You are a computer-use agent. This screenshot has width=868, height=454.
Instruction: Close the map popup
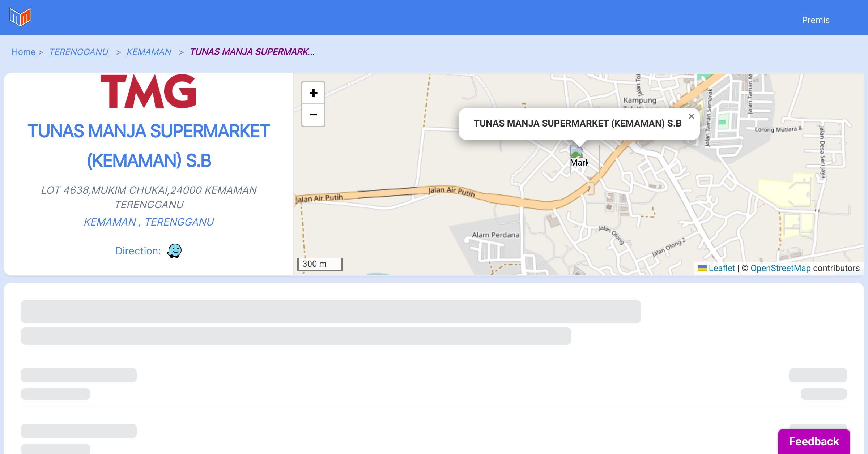tap(691, 116)
